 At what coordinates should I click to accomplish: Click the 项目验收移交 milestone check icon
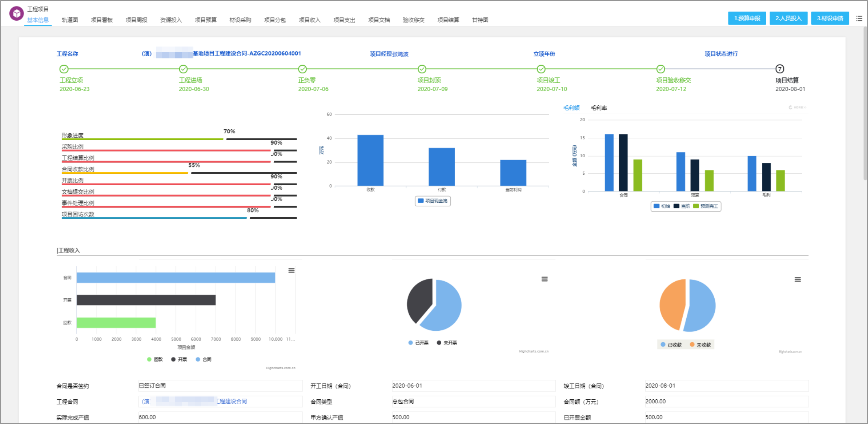pos(661,69)
